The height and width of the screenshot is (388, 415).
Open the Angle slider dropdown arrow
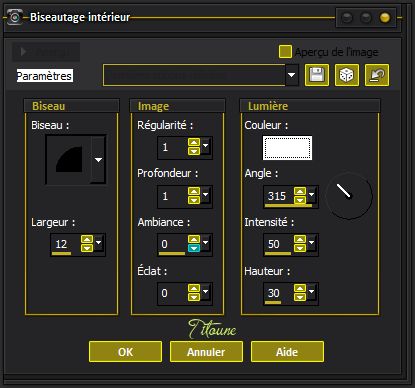tap(311, 195)
